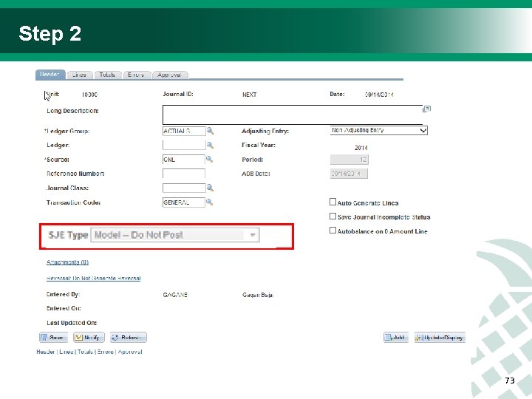532x399 pixels.
Task: Focus the Ledger Group input field
Action: point(184,131)
